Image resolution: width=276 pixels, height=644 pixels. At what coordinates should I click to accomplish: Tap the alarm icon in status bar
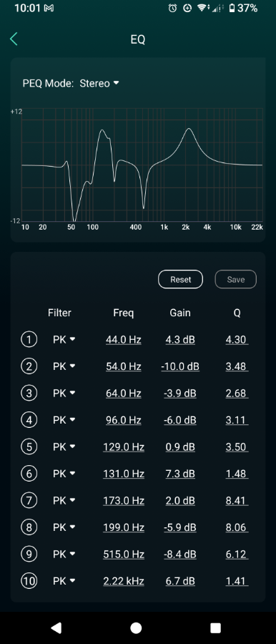tap(172, 8)
